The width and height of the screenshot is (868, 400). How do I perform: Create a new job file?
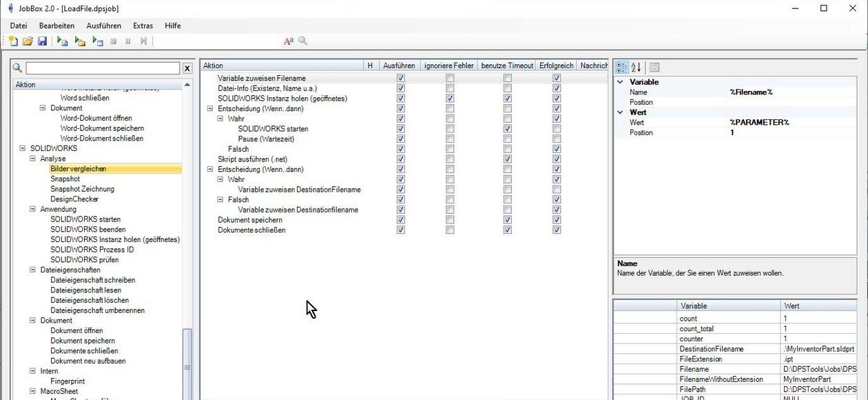click(x=14, y=41)
